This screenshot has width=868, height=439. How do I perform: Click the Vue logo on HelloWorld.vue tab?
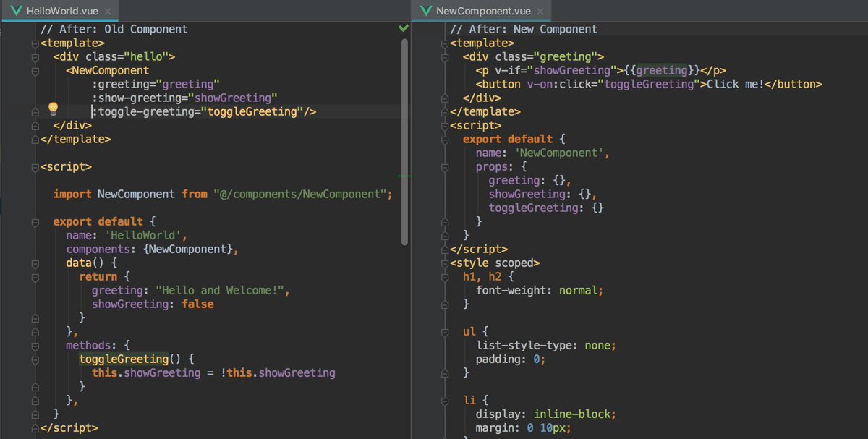tap(15, 11)
